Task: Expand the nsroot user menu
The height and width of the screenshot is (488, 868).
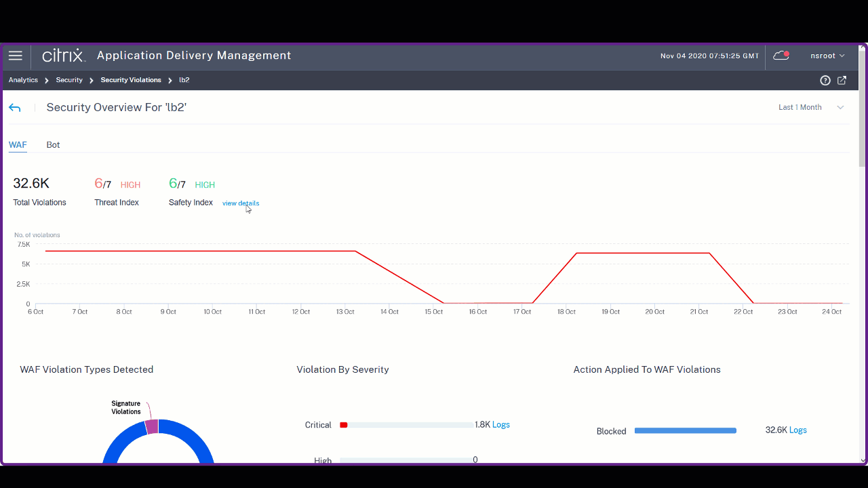Action: click(x=828, y=56)
